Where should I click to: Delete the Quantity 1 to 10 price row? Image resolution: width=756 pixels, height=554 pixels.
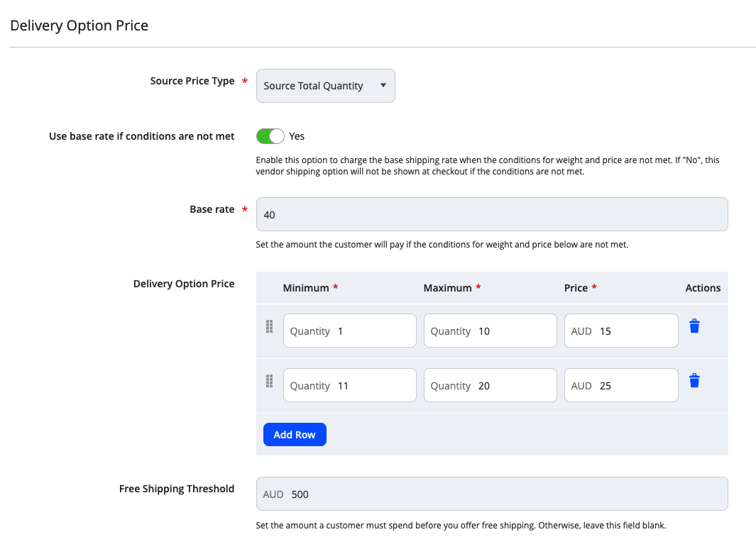coord(694,326)
